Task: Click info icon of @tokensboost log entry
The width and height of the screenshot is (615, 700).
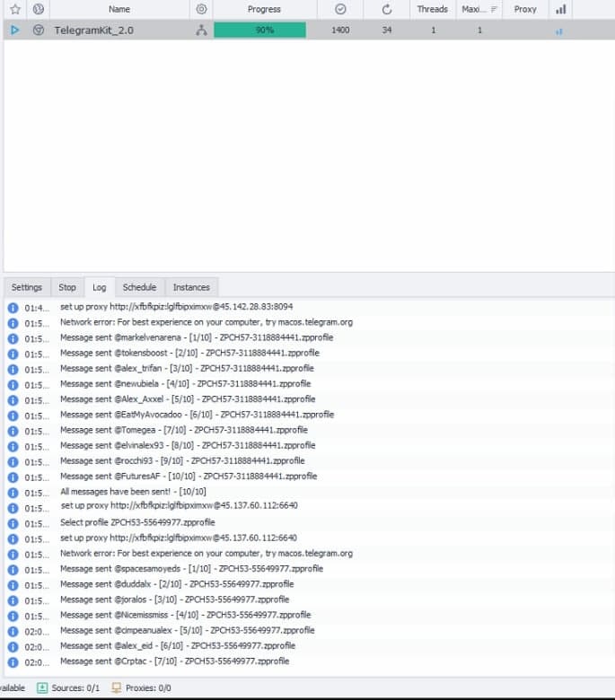Action: point(13,354)
